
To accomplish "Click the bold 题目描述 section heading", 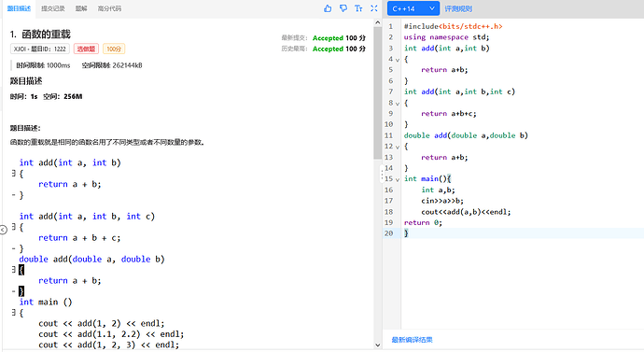I will (x=26, y=81).
